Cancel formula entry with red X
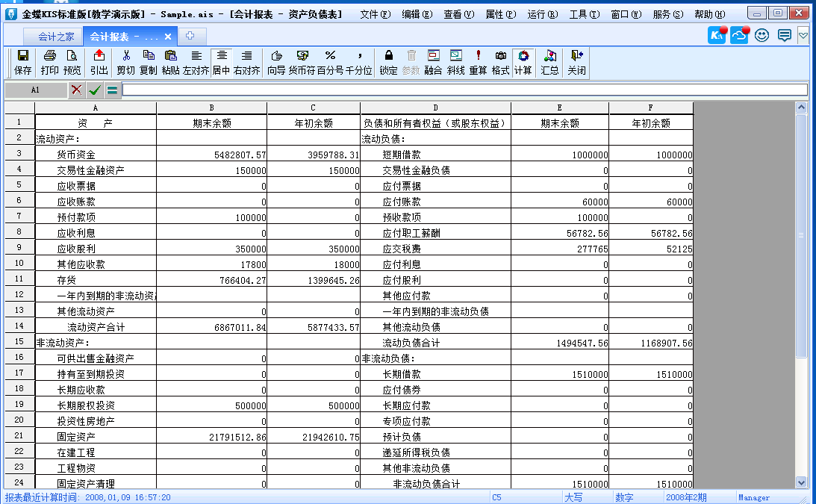Image resolution: width=816 pixels, height=504 pixels. point(76,90)
